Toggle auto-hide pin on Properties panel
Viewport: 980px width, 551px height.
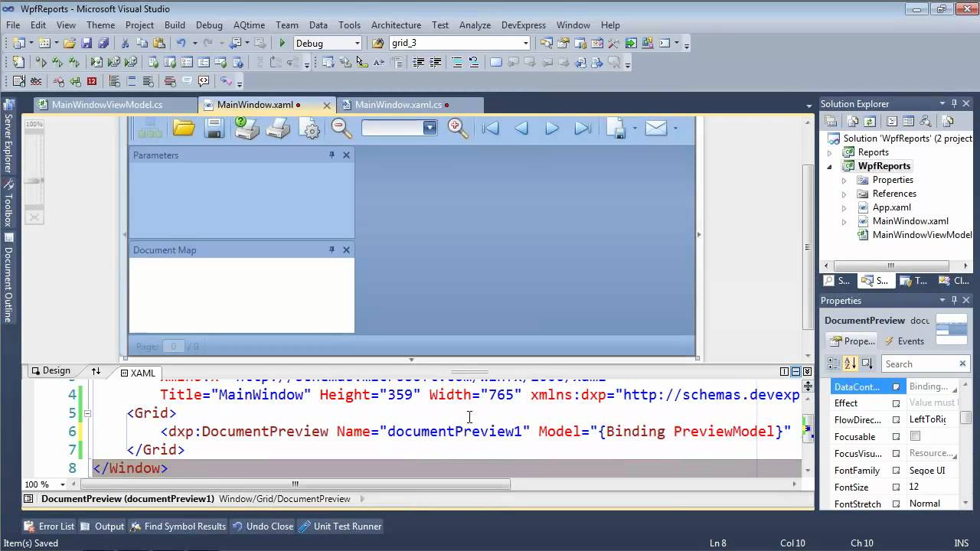954,300
